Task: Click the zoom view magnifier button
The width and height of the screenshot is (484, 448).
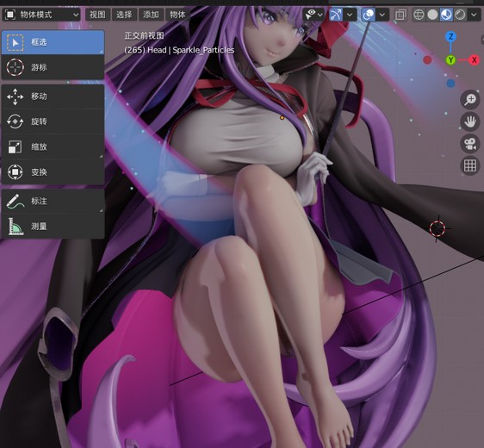Action: (x=470, y=99)
